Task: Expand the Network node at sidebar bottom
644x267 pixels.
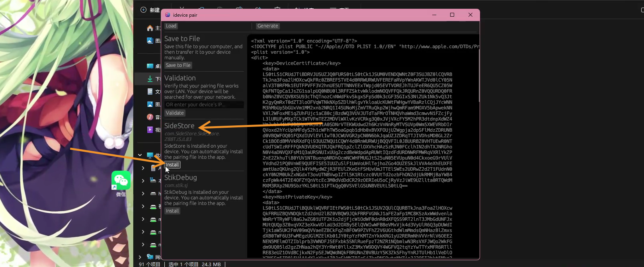Action: (140, 257)
